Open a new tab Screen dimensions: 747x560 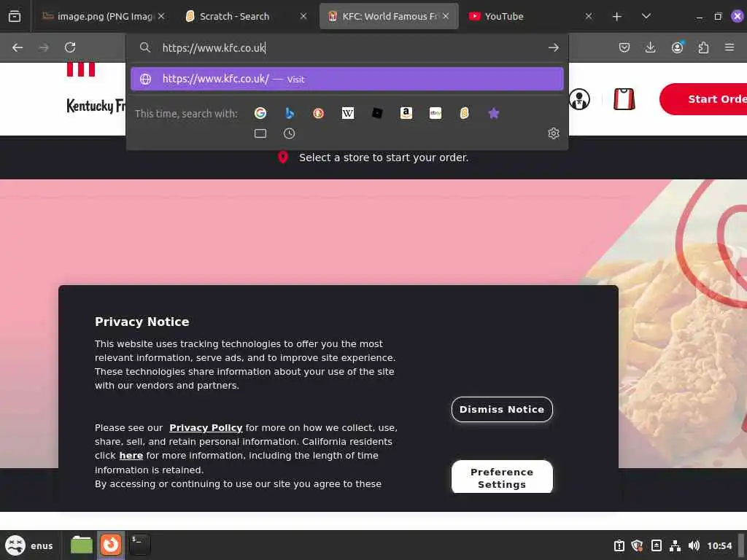click(x=617, y=17)
